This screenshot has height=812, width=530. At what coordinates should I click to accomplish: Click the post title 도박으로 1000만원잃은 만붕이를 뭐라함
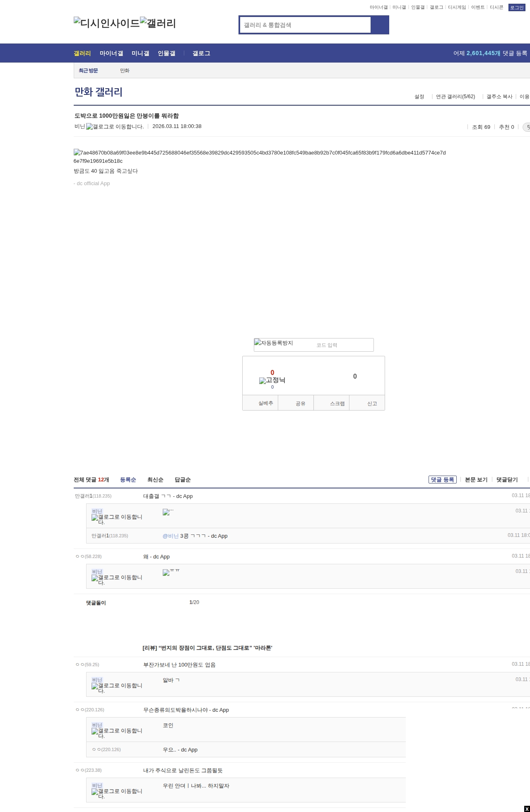pyautogui.click(x=127, y=116)
